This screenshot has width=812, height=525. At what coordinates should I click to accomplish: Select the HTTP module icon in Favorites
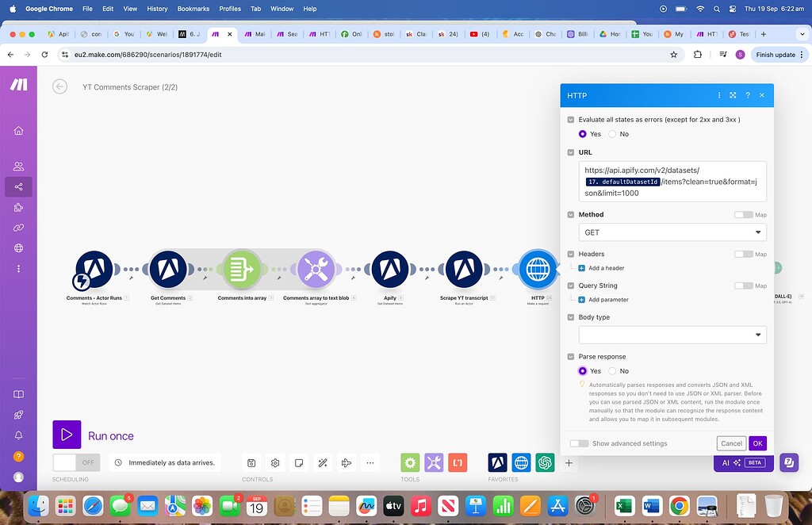click(x=521, y=462)
